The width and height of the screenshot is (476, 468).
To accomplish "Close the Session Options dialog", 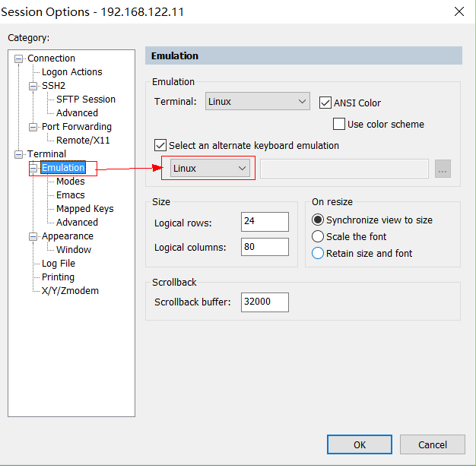I will coord(459,11).
